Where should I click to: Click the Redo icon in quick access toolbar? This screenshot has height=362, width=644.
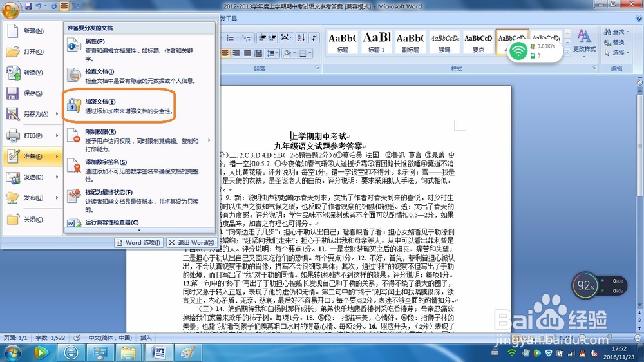click(x=54, y=6)
